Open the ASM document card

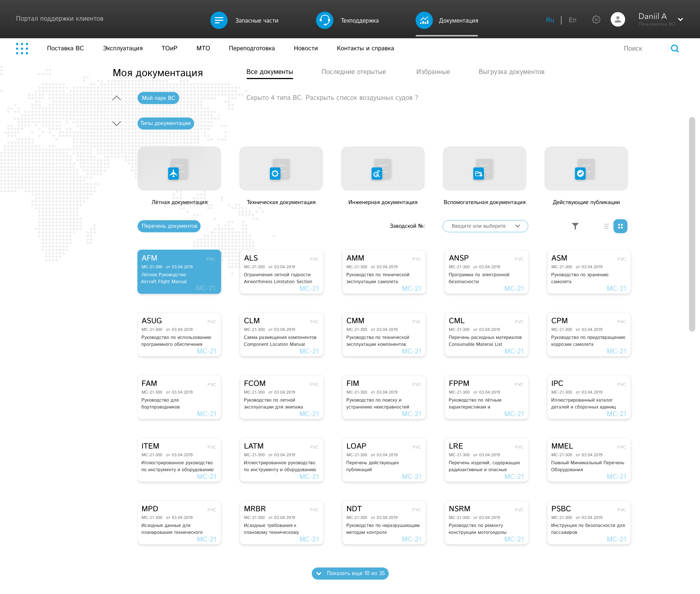pyautogui.click(x=589, y=271)
